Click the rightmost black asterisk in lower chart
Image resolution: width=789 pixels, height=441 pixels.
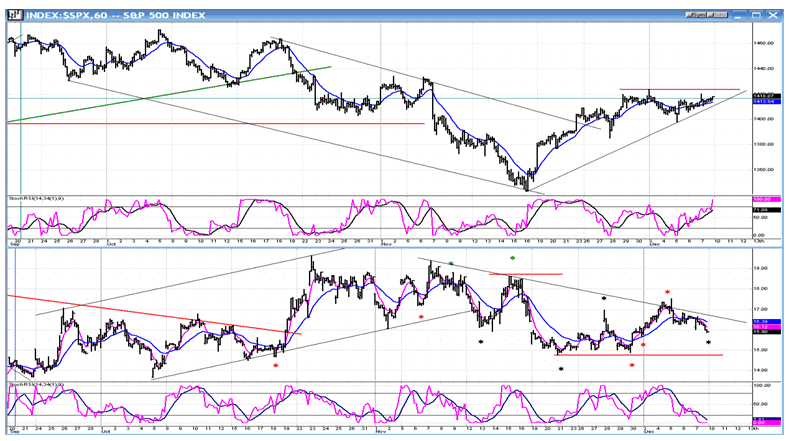point(708,344)
